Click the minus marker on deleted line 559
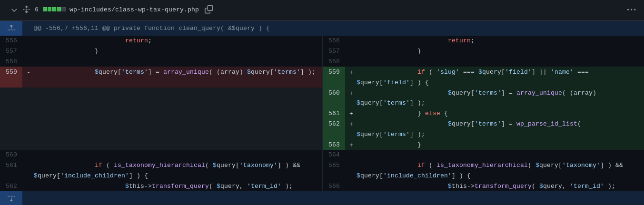The width and height of the screenshot is (644, 205). pos(29,72)
